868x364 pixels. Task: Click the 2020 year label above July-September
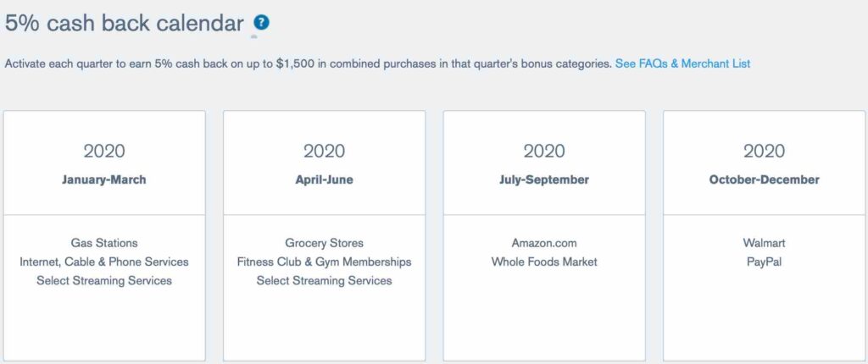(x=544, y=151)
